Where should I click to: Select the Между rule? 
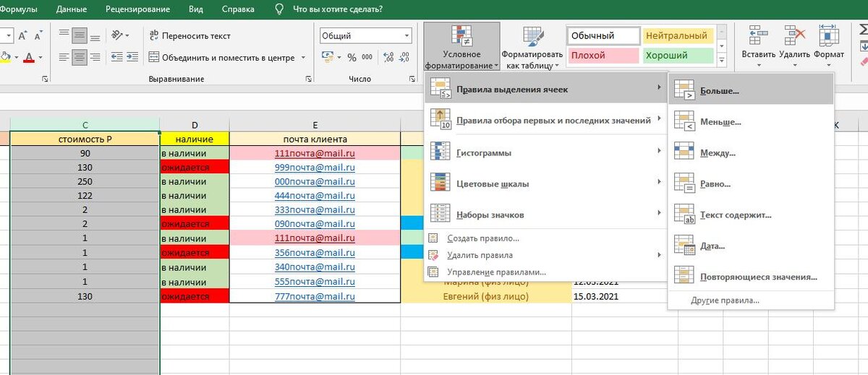click(x=751, y=152)
